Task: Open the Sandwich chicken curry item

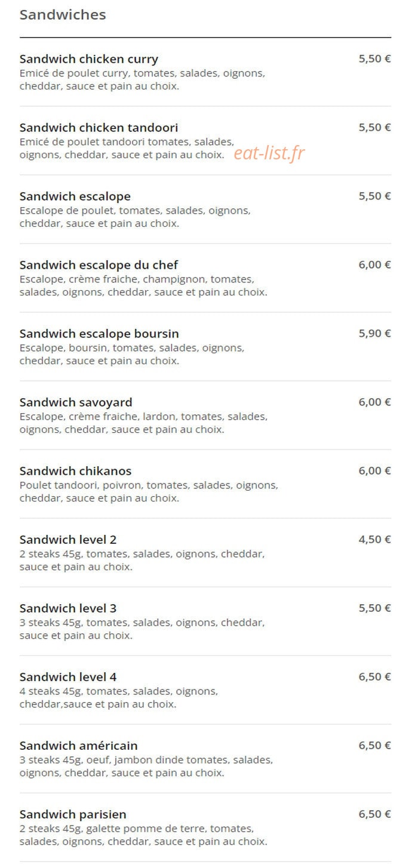Action: (x=205, y=72)
